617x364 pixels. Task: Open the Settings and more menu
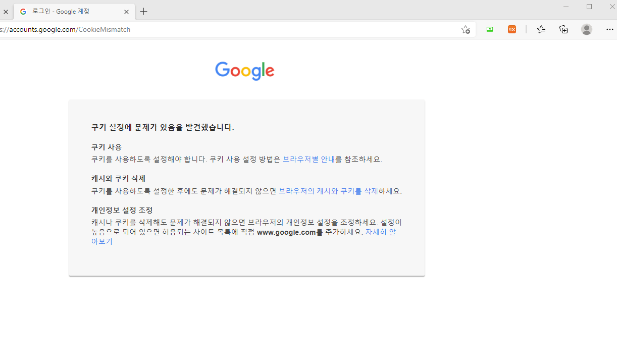pos(610,29)
